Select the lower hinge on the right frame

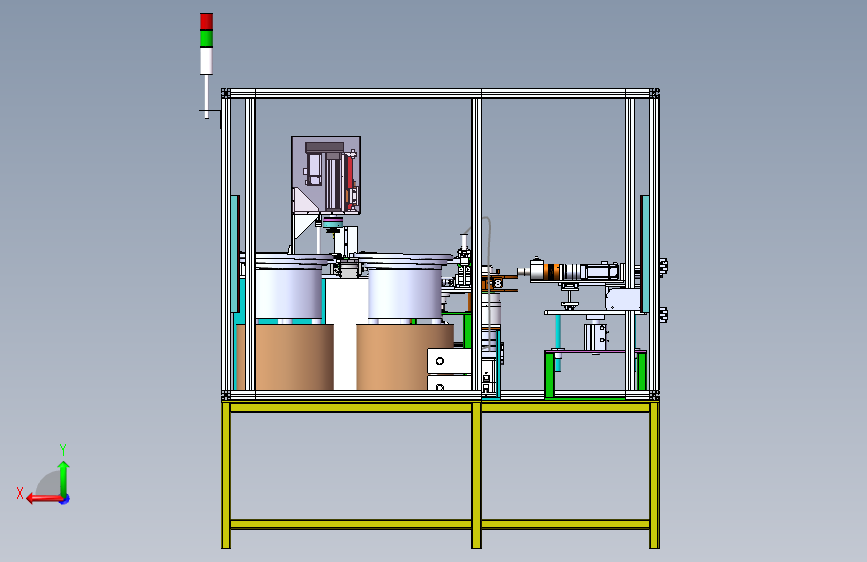(663, 315)
